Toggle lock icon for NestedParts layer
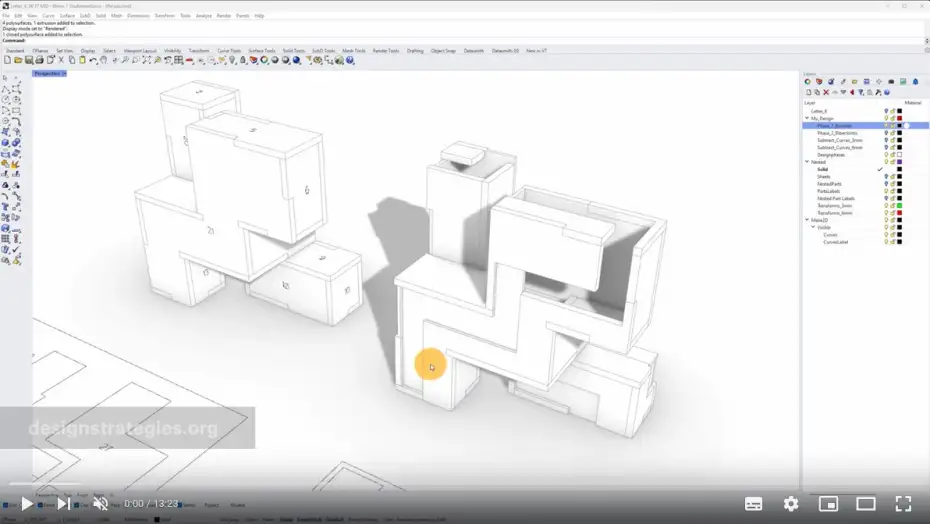The width and height of the screenshot is (930, 524). pos(893,184)
